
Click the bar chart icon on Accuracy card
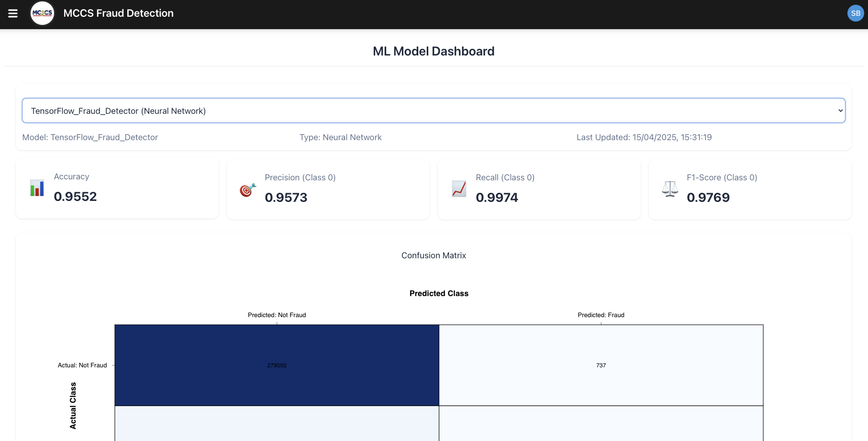37,188
